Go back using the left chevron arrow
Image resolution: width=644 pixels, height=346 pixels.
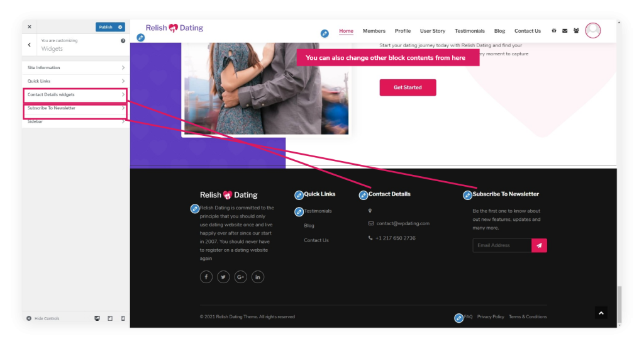tap(29, 45)
